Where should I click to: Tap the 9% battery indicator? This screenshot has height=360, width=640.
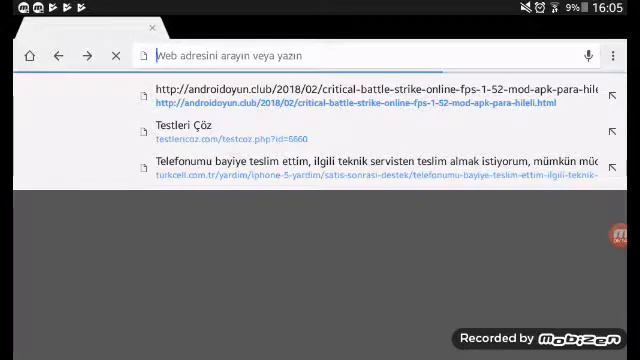click(577, 7)
